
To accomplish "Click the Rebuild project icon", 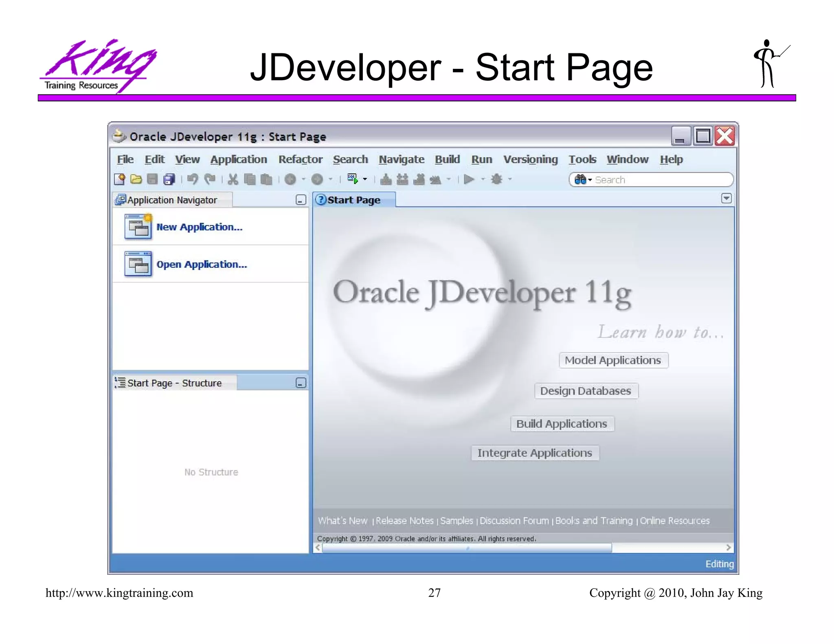I will tap(419, 179).
